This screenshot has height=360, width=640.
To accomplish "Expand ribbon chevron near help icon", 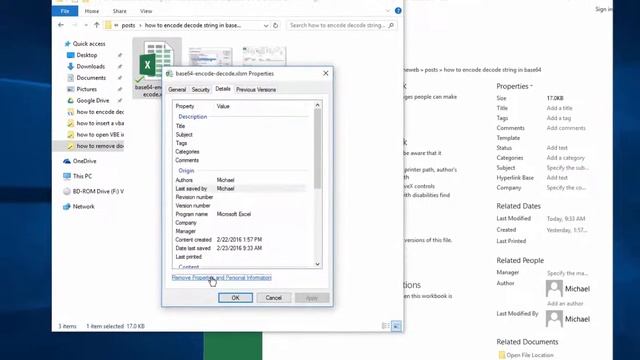I will click(x=387, y=11).
